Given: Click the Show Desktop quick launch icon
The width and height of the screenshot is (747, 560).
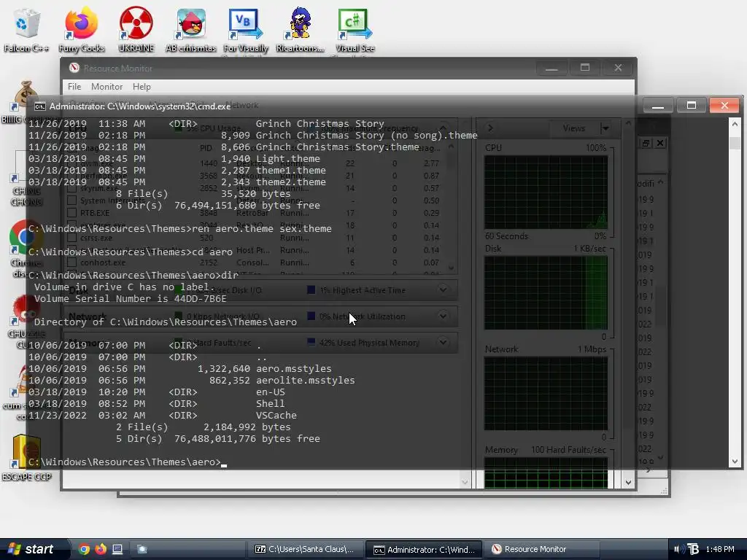Looking at the screenshot, I should (117, 549).
